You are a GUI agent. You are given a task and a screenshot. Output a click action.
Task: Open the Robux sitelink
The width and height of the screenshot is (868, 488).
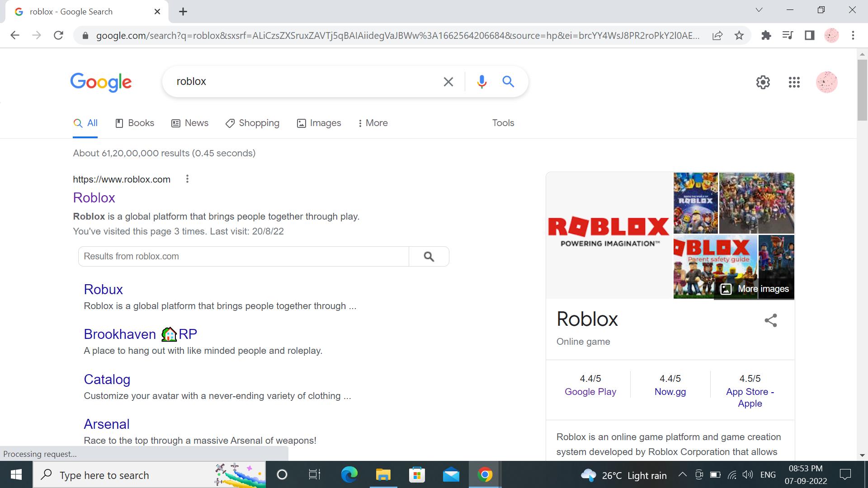(104, 290)
